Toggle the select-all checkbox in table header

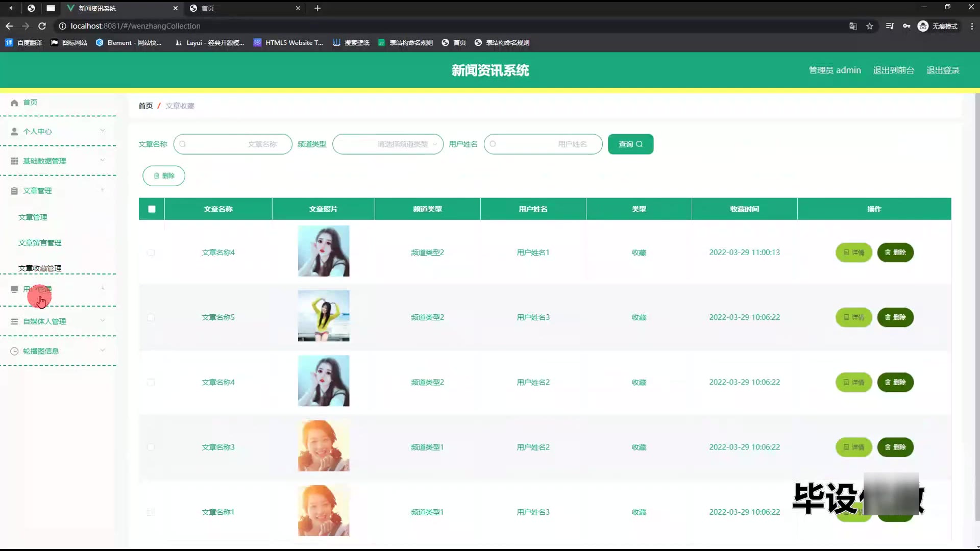152,209
